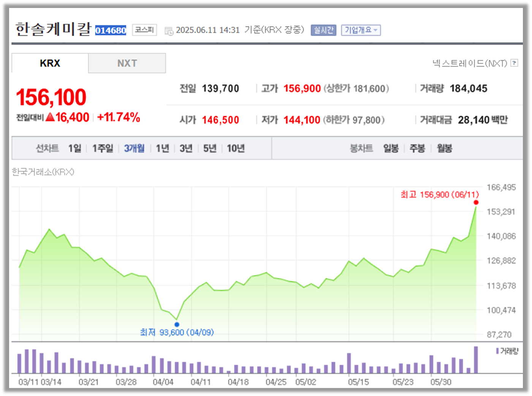This screenshot has width=532, height=396.
Task: Click the 저가 value 144,100
Action: point(302,120)
